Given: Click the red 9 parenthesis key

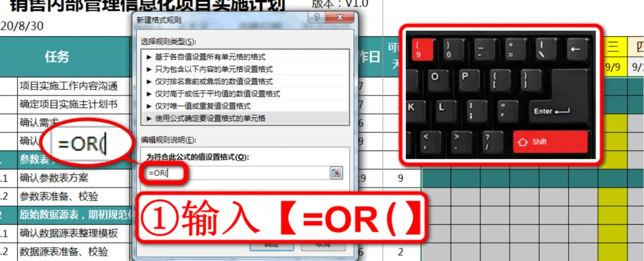Looking at the screenshot, I should [422, 49].
